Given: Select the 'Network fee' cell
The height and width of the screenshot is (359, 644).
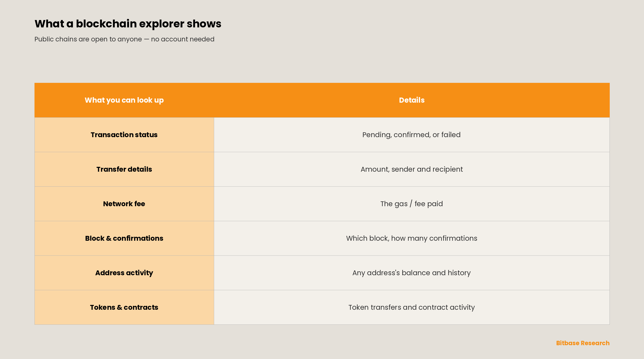Looking at the screenshot, I should click(124, 204).
